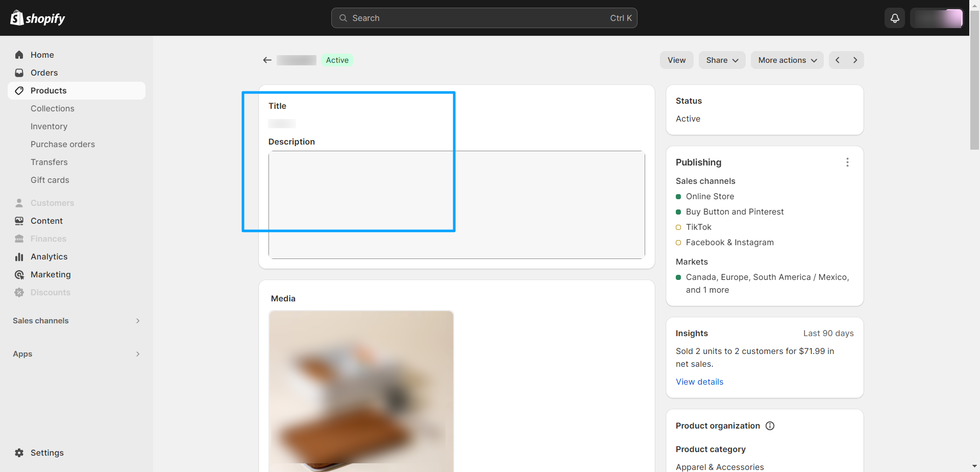
Task: Open Orders in the sidebar
Action: point(77,73)
